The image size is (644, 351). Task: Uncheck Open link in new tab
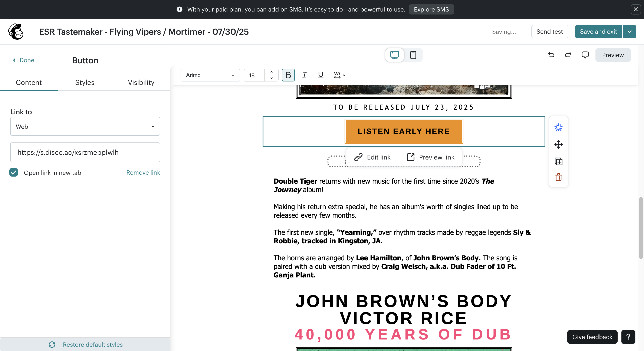pos(14,173)
